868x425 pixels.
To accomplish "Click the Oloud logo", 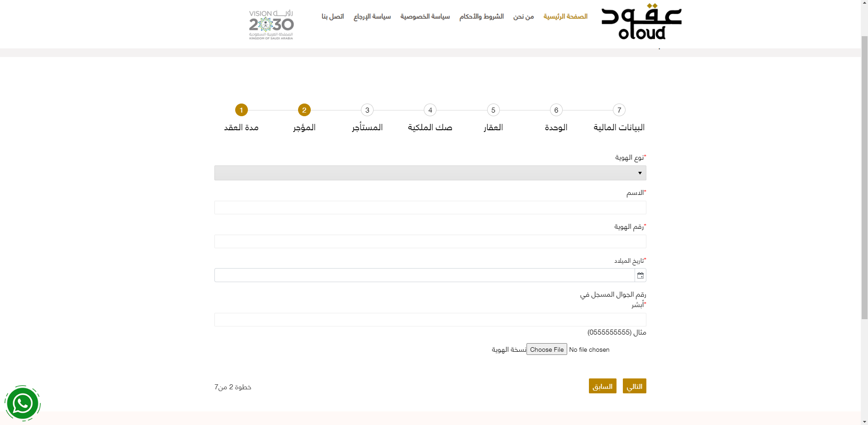I will click(x=641, y=23).
